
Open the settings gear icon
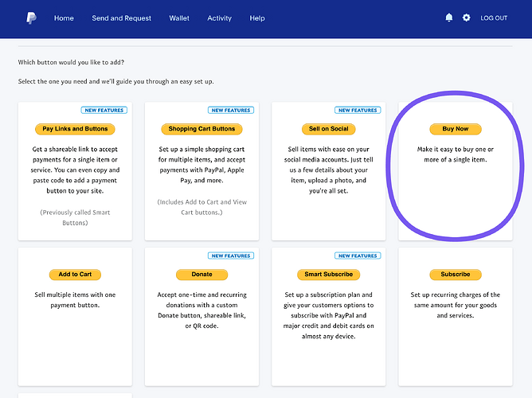[467, 18]
